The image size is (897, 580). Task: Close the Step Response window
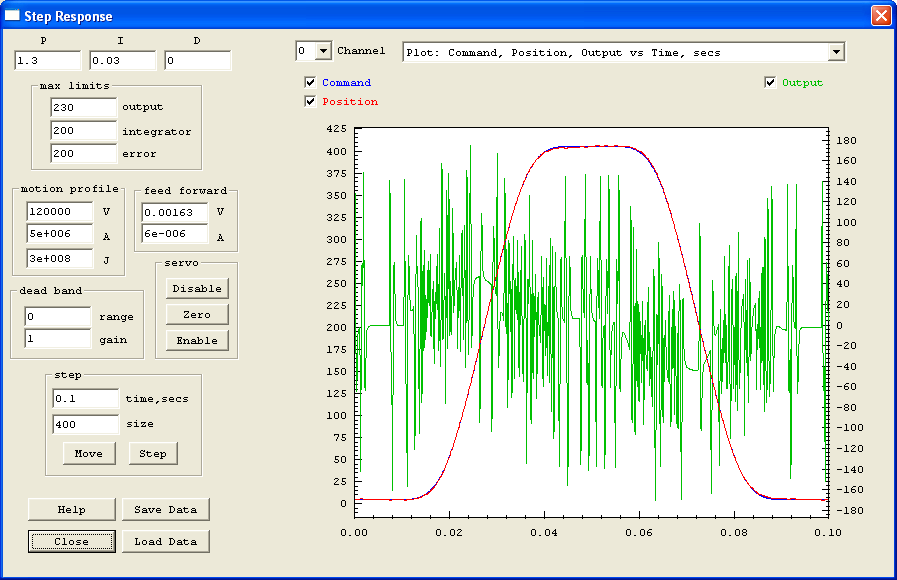click(x=880, y=16)
